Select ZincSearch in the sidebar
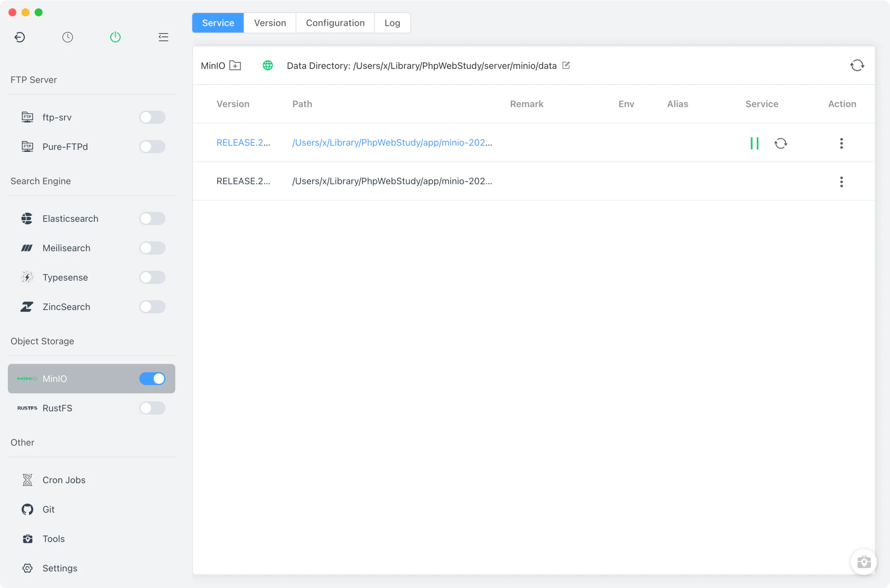This screenshot has height=588, width=890. tap(66, 307)
